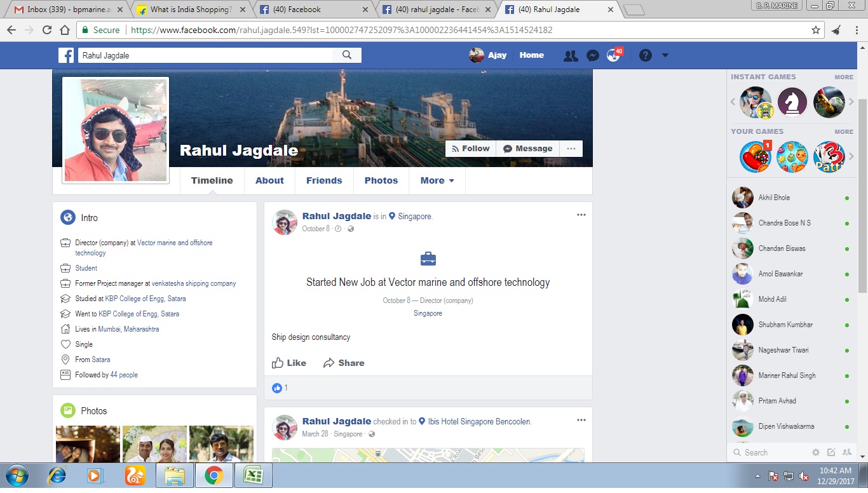Viewport: 868px width, 493px height.
Task: Click the chess knight instant game icon
Action: click(792, 102)
